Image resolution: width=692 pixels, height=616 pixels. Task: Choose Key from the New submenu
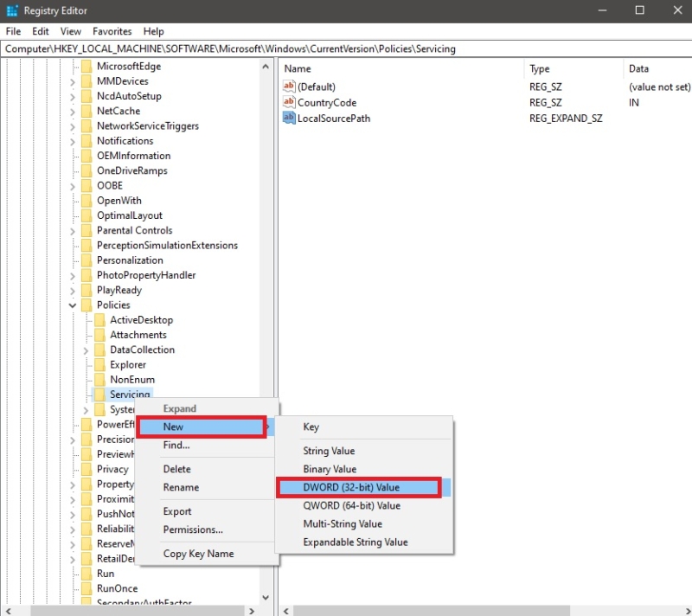(311, 427)
